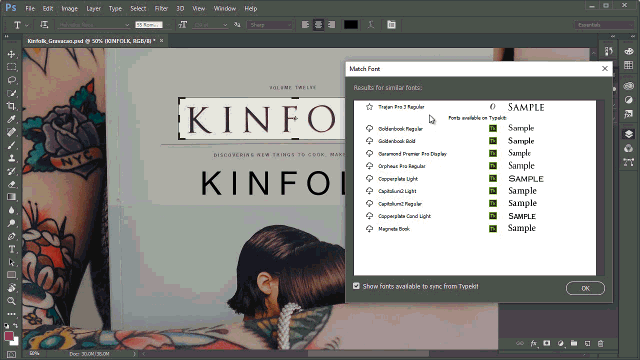Select the Pen tool

tap(11, 236)
